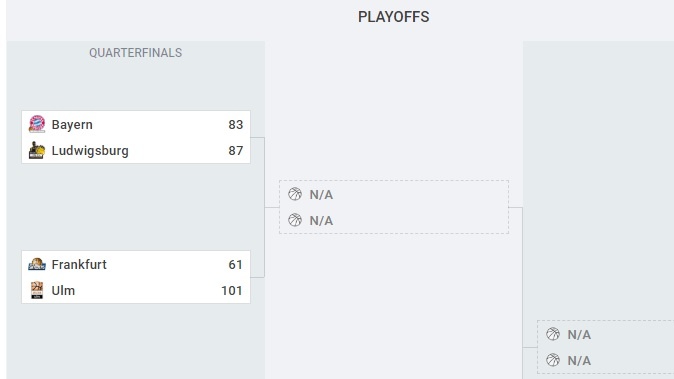Click Bayern's score of 83
Viewport: 674px width, 379px height.
pyautogui.click(x=236, y=125)
